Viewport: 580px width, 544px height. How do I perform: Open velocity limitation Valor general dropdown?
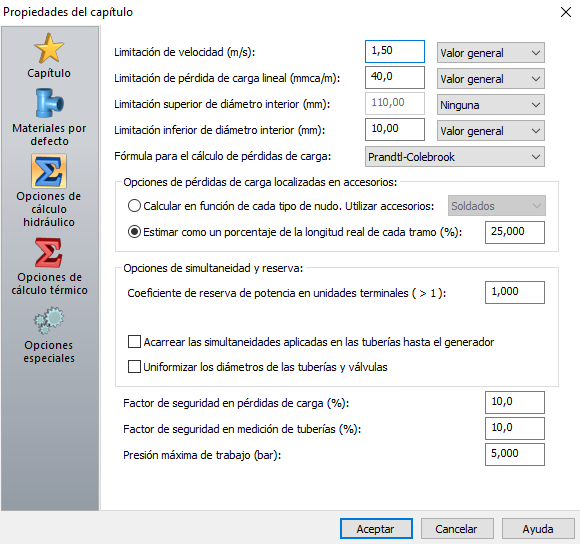click(490, 53)
